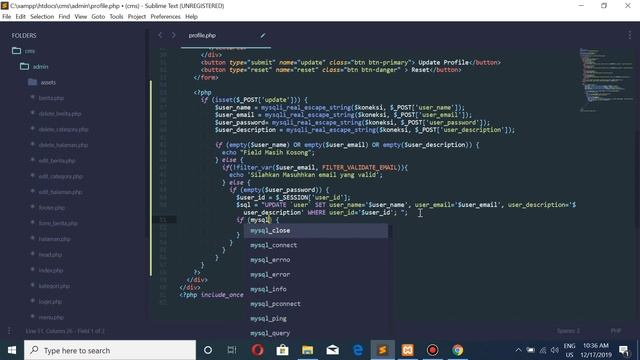Open the Project menu
This screenshot has width=640, height=360.
[137, 17]
